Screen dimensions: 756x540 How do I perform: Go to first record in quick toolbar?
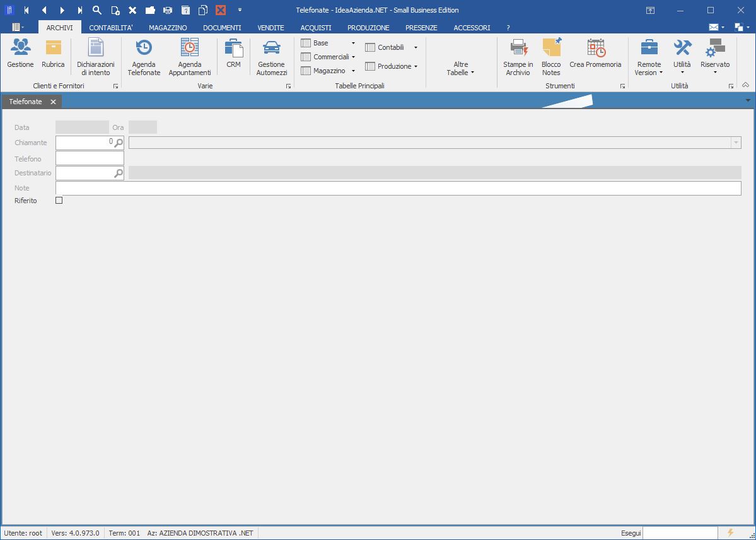26,10
